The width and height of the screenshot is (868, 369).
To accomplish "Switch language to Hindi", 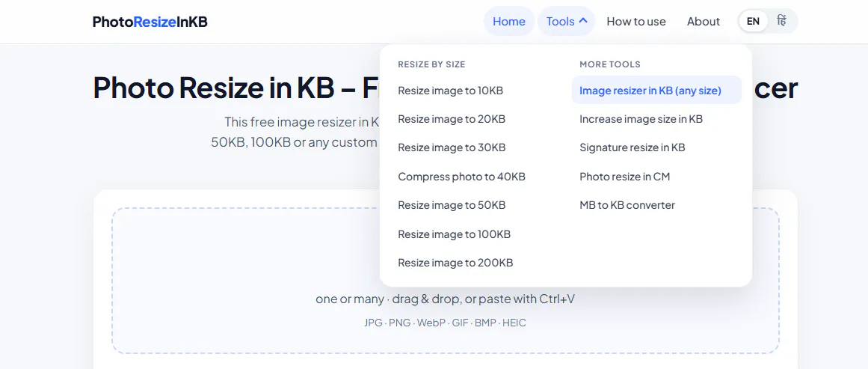I will (x=781, y=21).
